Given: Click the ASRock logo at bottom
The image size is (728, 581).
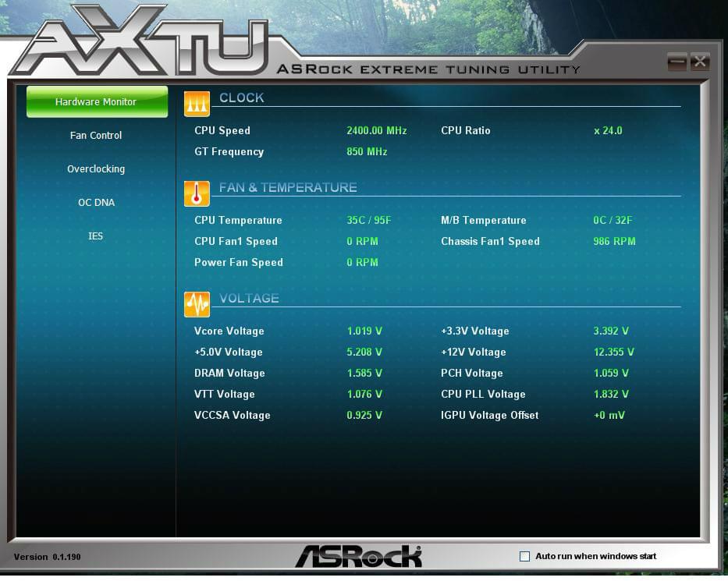Looking at the screenshot, I should [x=359, y=556].
